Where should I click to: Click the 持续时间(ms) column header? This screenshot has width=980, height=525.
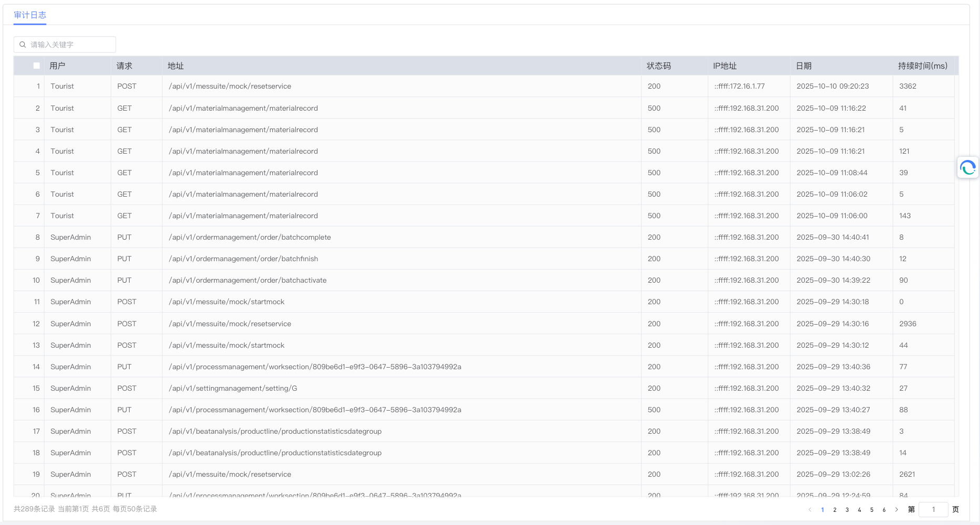922,66
